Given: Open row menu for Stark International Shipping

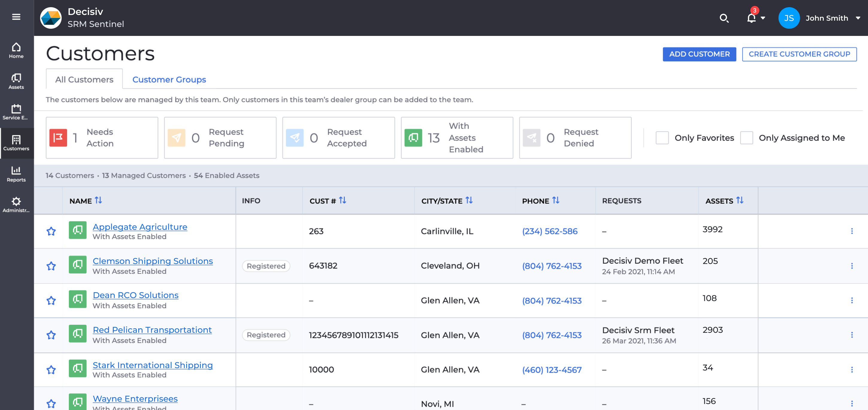Looking at the screenshot, I should (x=852, y=370).
